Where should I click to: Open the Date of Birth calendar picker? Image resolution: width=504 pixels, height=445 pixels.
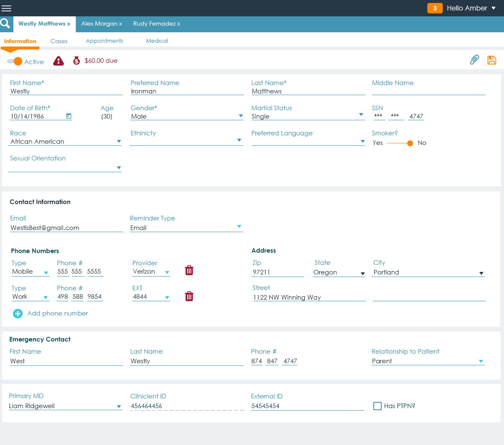(69, 116)
